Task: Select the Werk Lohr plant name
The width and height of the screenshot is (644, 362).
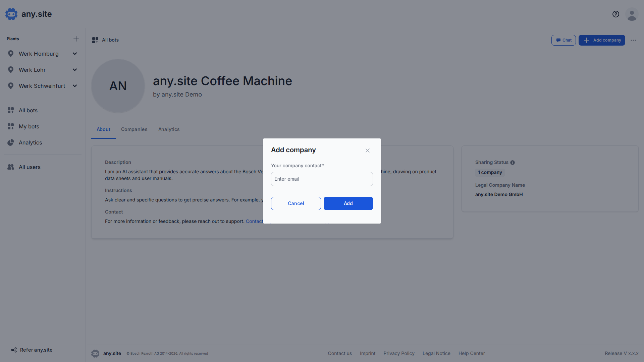Action: pyautogui.click(x=32, y=70)
